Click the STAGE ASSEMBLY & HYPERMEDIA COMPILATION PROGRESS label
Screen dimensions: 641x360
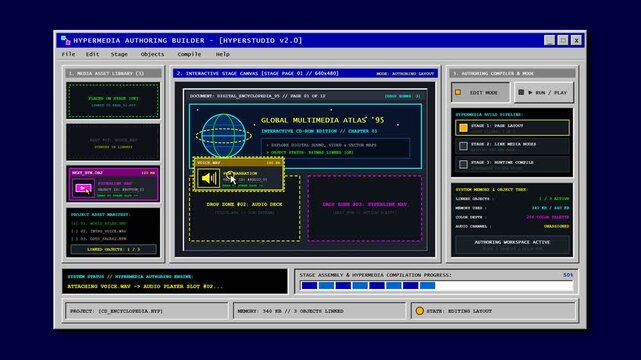[x=376, y=275]
